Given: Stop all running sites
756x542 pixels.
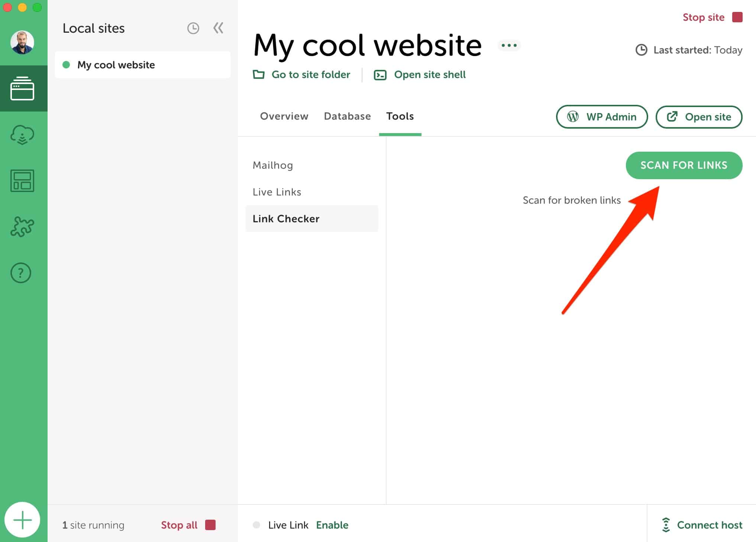Looking at the screenshot, I should point(179,525).
